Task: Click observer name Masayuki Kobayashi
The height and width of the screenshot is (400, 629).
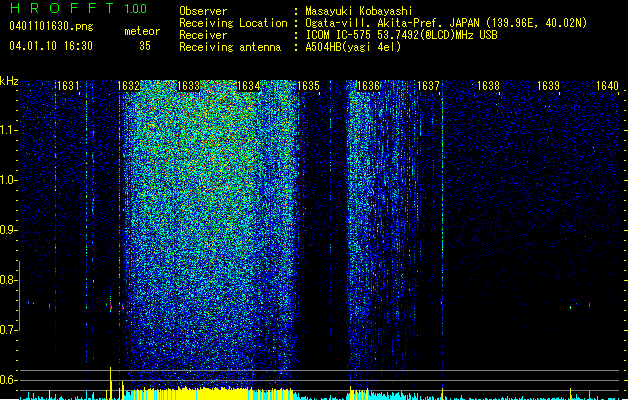Action: coord(359,11)
